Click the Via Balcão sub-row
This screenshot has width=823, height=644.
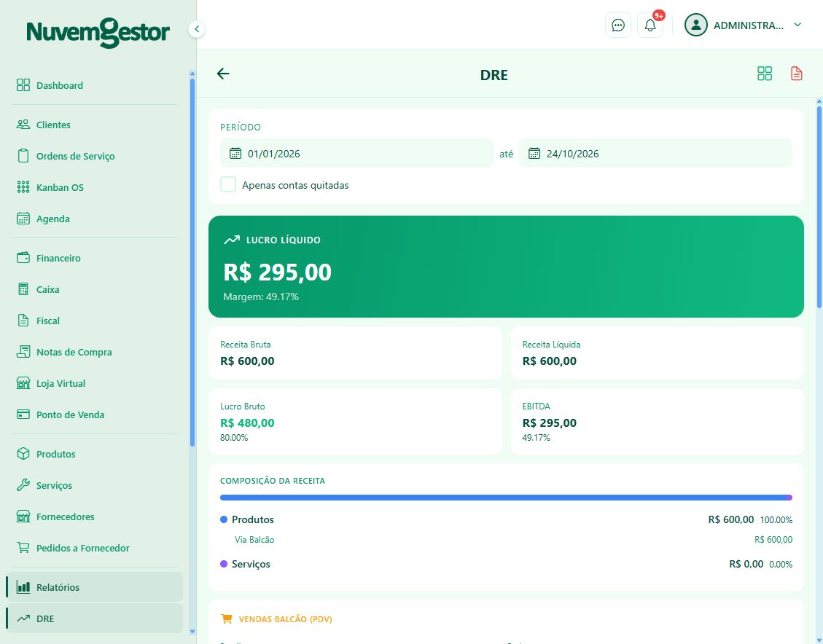point(506,539)
